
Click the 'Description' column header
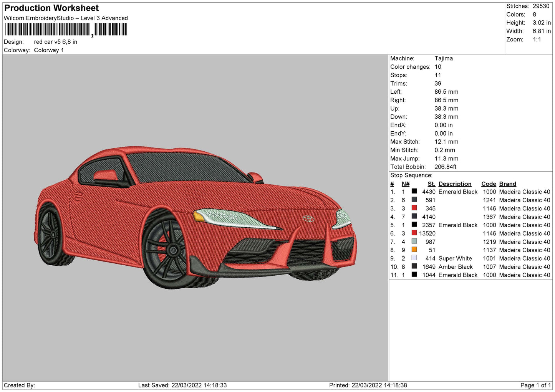click(x=455, y=184)
